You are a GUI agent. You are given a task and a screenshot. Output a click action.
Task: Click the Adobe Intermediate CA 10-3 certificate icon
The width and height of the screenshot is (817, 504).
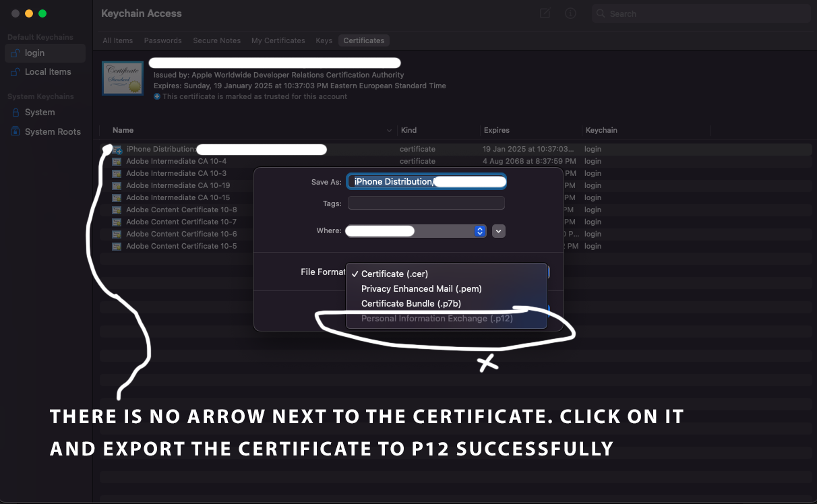(x=117, y=174)
